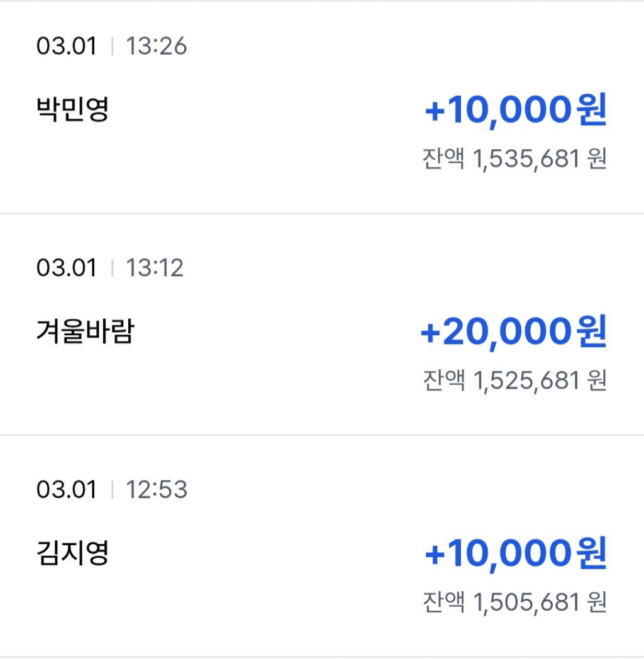Select the 잔액 1,505,681 원 balance text

click(x=514, y=602)
